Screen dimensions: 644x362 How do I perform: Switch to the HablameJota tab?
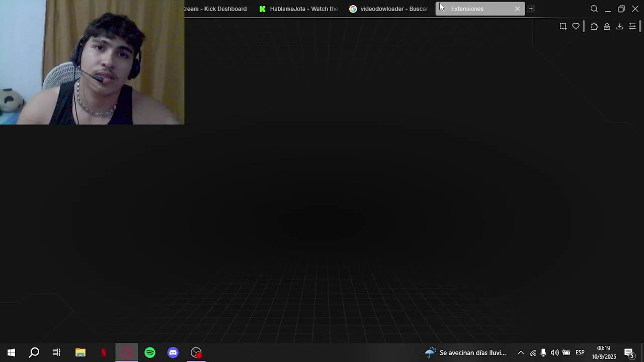pos(298,9)
